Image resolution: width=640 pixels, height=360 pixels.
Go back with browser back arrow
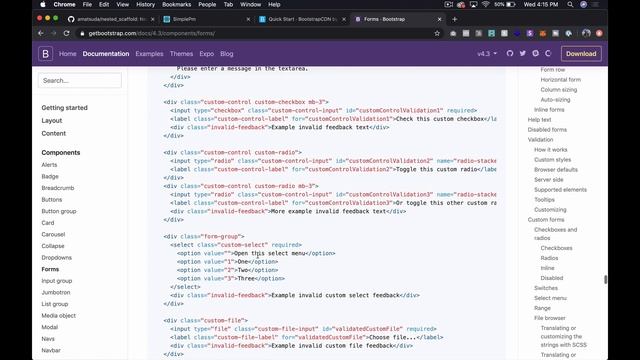41,33
